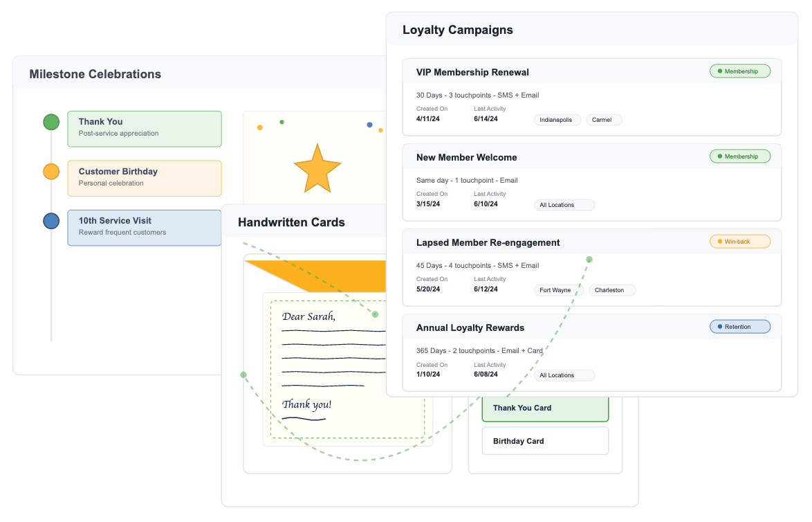The image size is (812, 522).
Task: Select the 10th Service Visit milestone
Action: click(x=144, y=228)
